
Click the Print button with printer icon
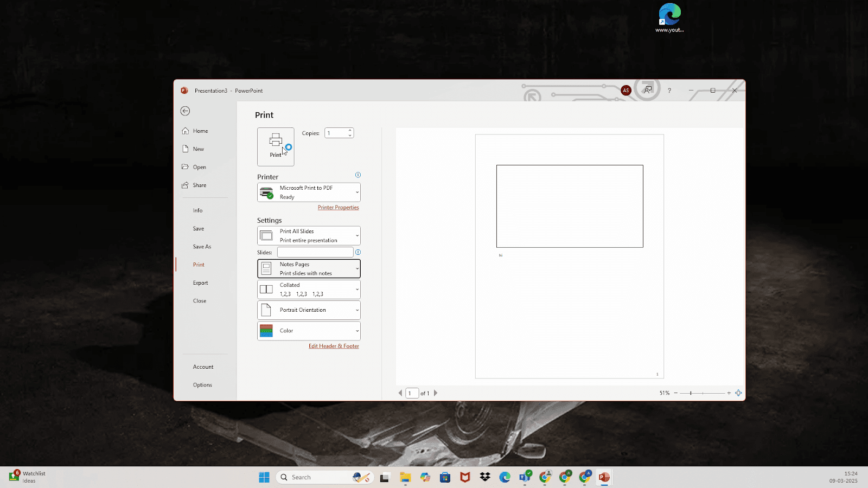tap(276, 146)
